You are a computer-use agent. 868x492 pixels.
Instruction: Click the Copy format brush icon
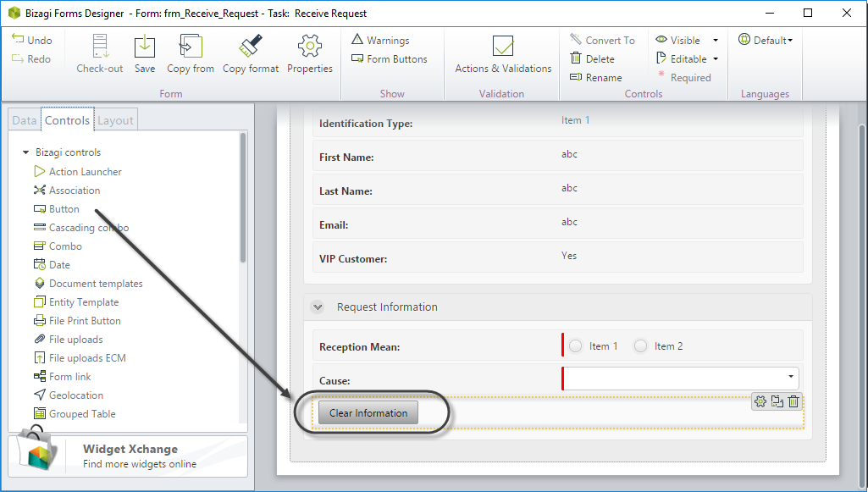(250, 46)
